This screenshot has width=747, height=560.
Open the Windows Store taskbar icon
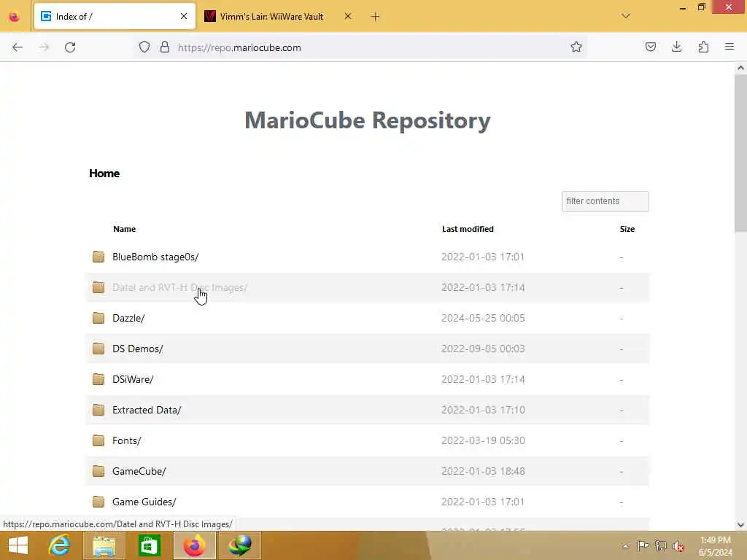149,545
